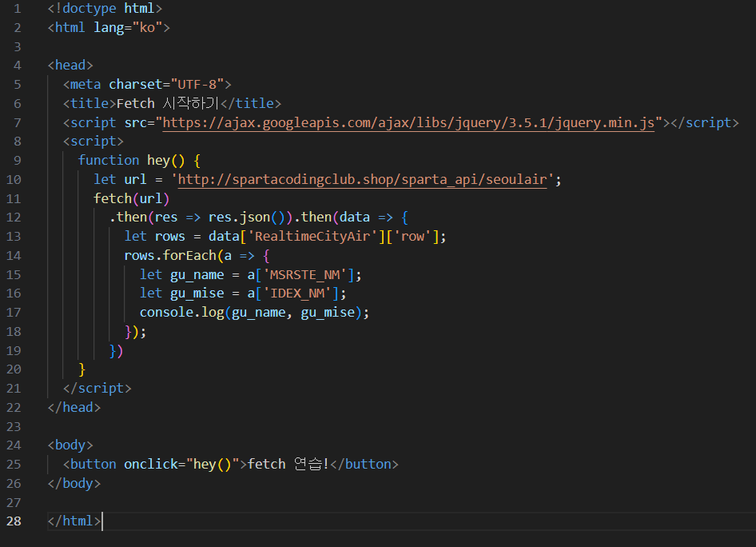
Task: Click the 'RealtimeCityAir' string
Action: click(312, 237)
